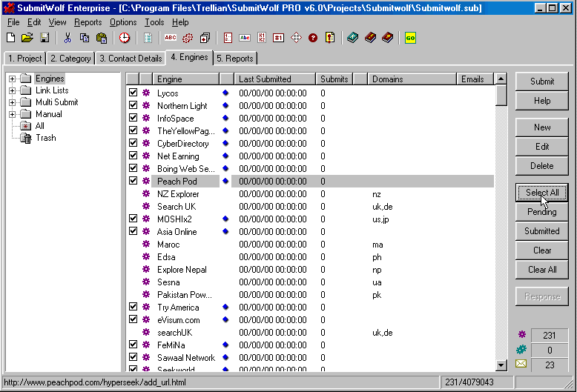Click the Domains column header
This screenshot has width=577, height=392.
pos(412,79)
